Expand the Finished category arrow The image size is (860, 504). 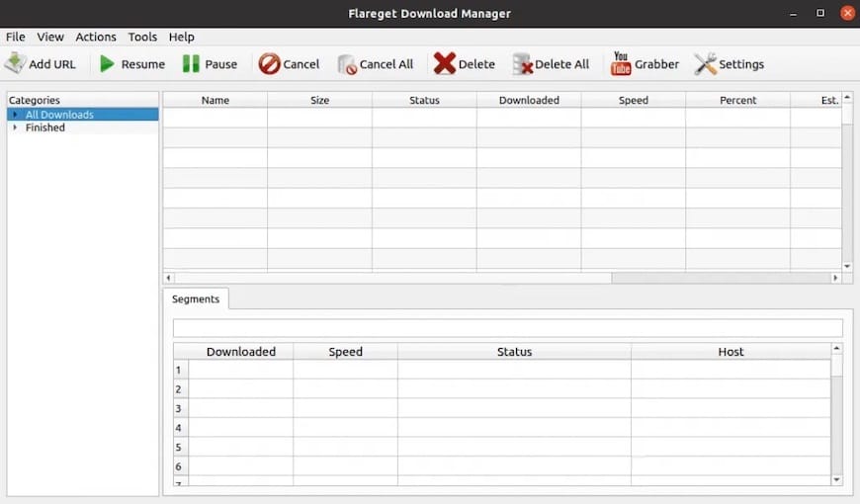point(15,127)
